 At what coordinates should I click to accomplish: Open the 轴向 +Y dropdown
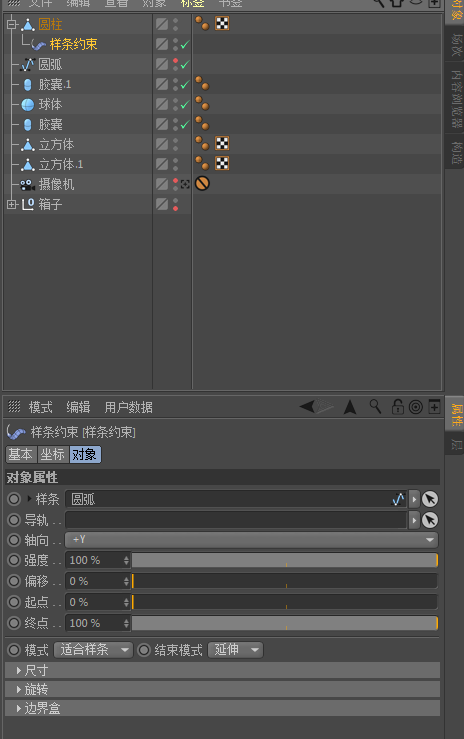[x=252, y=540]
